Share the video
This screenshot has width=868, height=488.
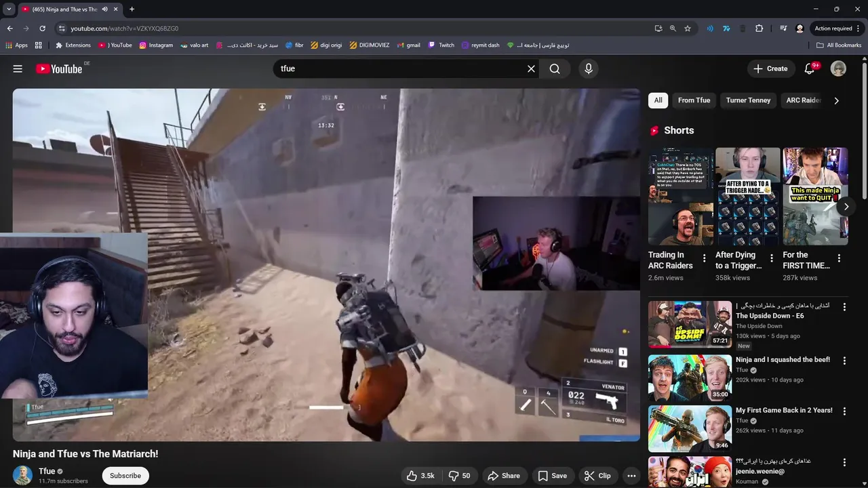[504, 476]
